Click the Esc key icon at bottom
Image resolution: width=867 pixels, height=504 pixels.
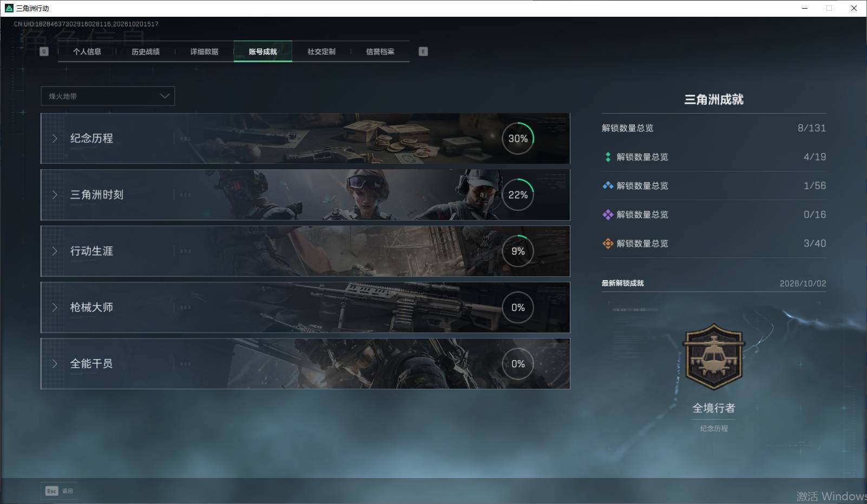pyautogui.click(x=51, y=490)
